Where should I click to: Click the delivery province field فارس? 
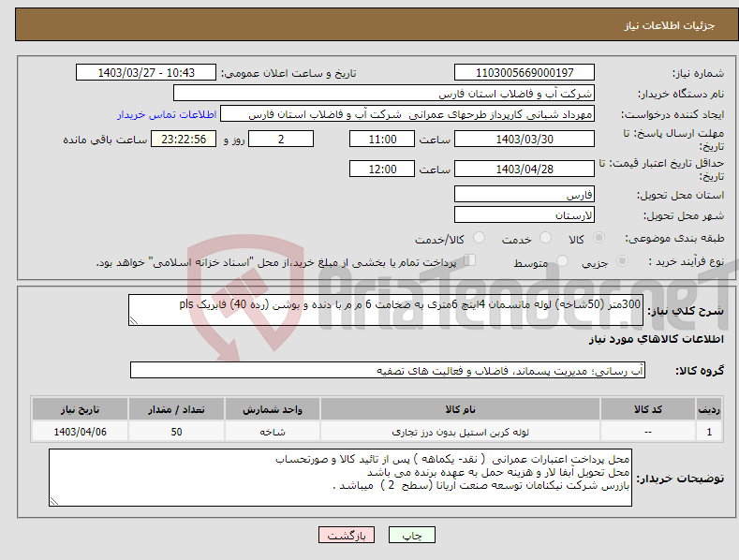tap(525, 194)
